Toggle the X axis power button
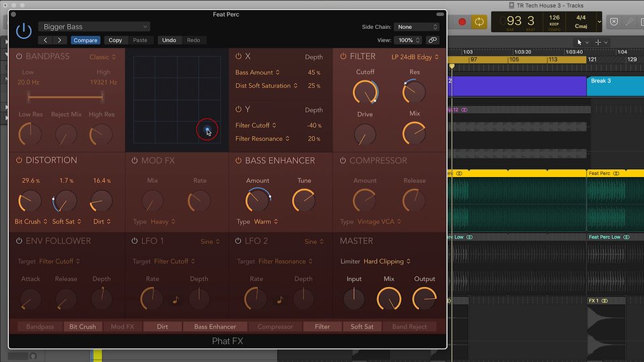The width and height of the screenshot is (644, 362). [238, 56]
